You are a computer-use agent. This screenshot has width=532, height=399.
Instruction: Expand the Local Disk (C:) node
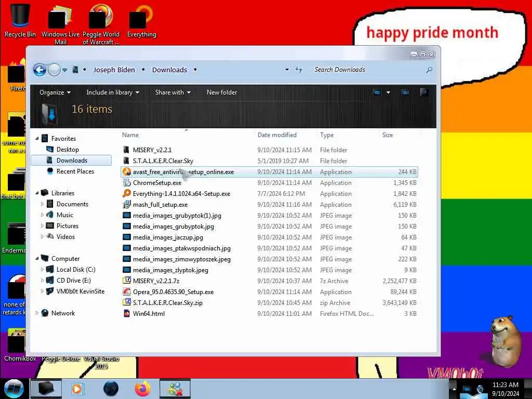[43, 270]
